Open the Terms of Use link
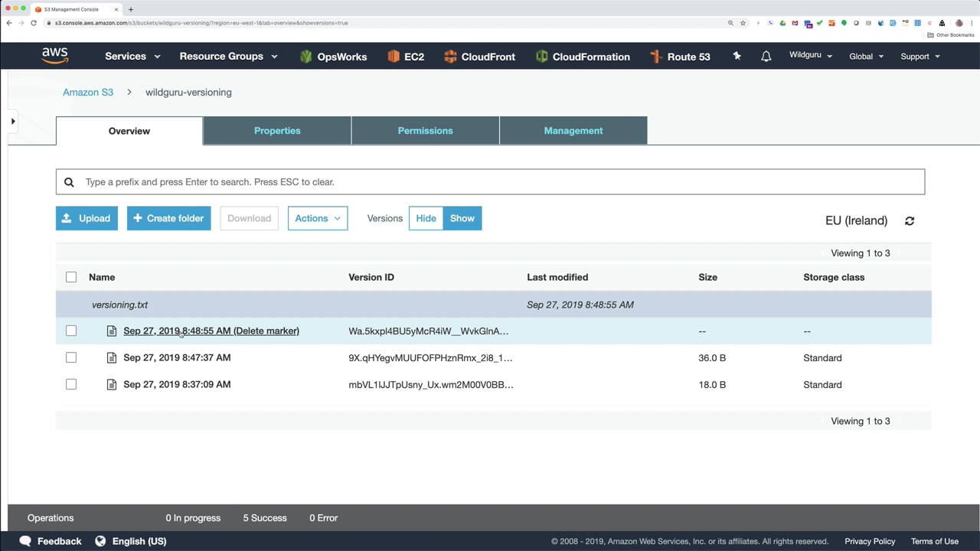This screenshot has width=980, height=551. [935, 541]
